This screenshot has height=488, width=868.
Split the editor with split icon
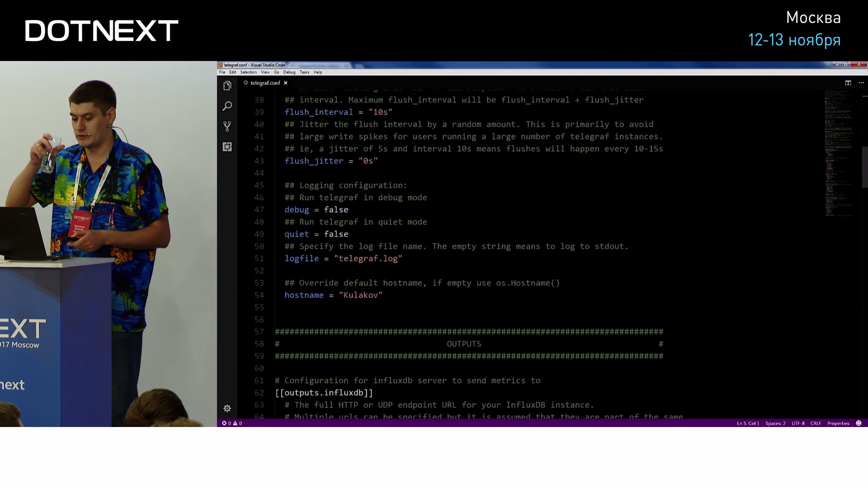pyautogui.click(x=848, y=83)
